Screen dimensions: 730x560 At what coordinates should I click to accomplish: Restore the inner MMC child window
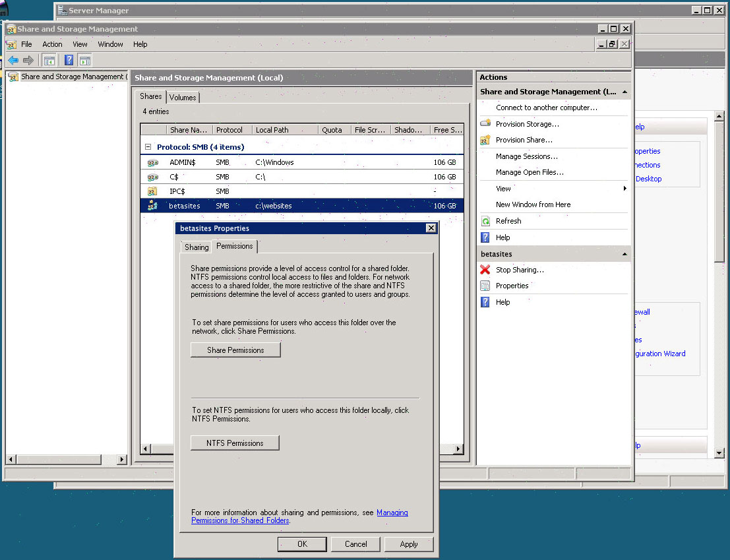click(612, 44)
